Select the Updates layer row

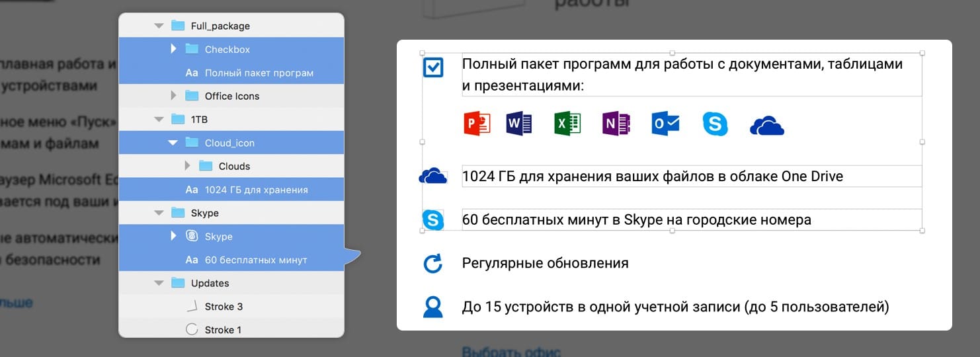click(231, 283)
